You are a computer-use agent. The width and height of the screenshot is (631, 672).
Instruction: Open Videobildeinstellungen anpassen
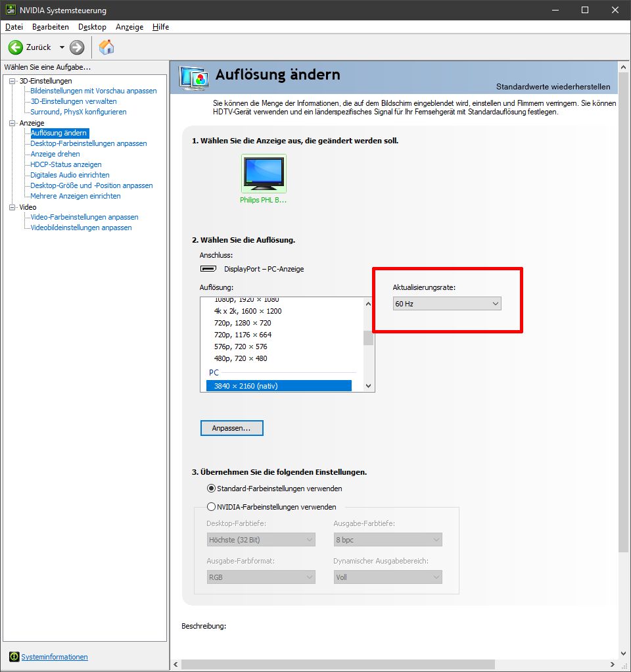pos(81,228)
